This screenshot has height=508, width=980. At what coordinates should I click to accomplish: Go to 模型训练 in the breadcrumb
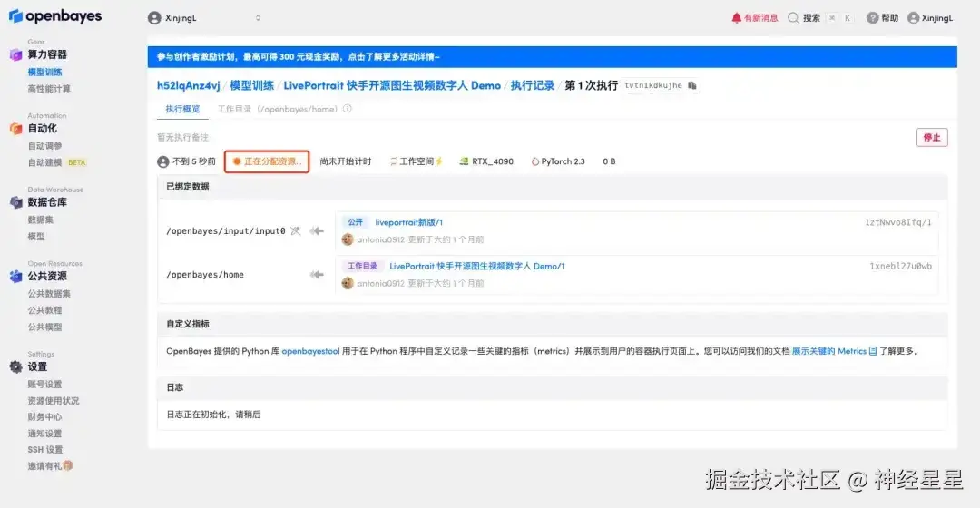pos(251,85)
